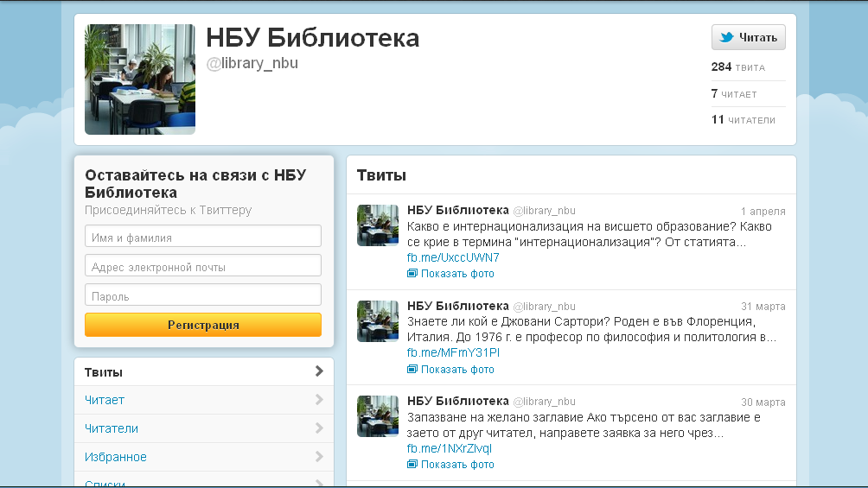Select the Читатели sidebar menu item
This screenshot has width=868, height=488.
(204, 428)
